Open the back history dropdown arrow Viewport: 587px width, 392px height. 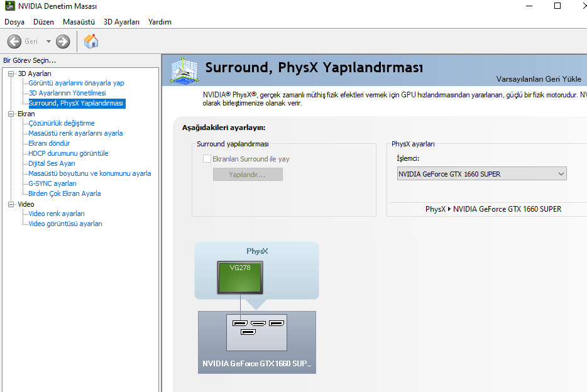tap(48, 41)
